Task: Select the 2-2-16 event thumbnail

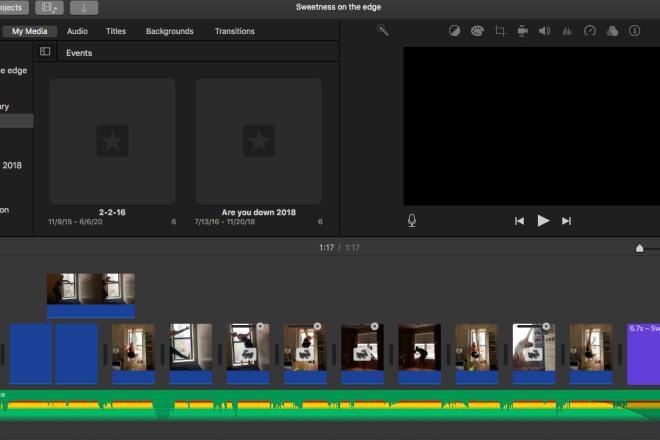Action: click(112, 141)
